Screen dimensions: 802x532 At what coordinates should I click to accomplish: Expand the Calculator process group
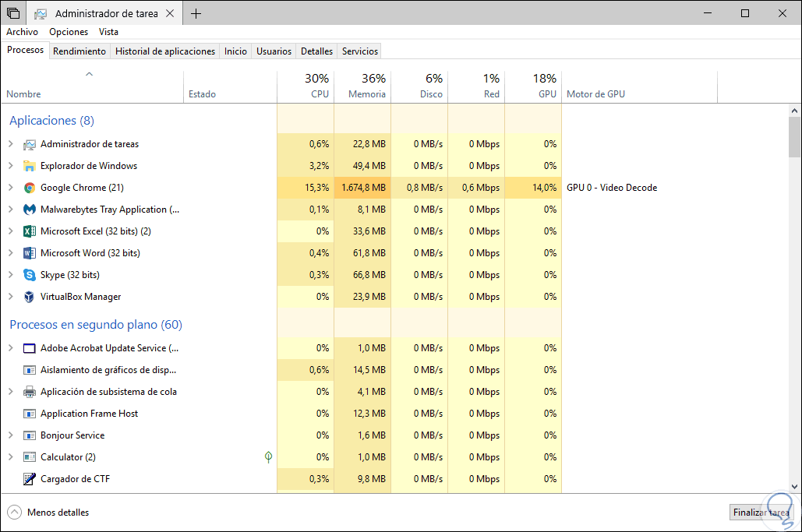click(x=11, y=457)
